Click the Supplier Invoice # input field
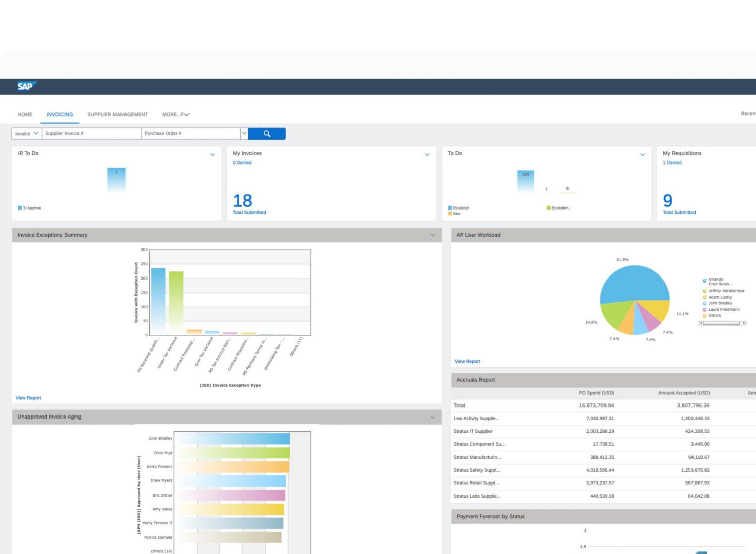The image size is (756, 554). [x=91, y=134]
